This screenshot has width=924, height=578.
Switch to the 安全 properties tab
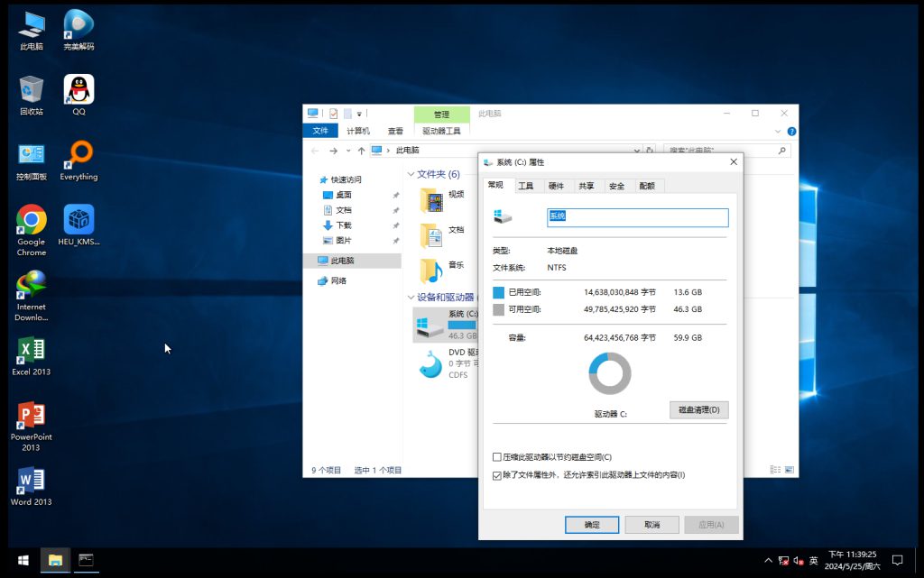point(616,186)
